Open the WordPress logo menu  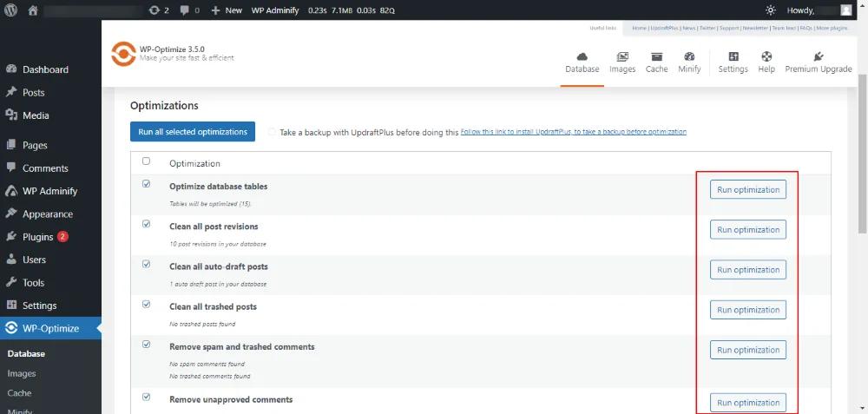coord(11,10)
